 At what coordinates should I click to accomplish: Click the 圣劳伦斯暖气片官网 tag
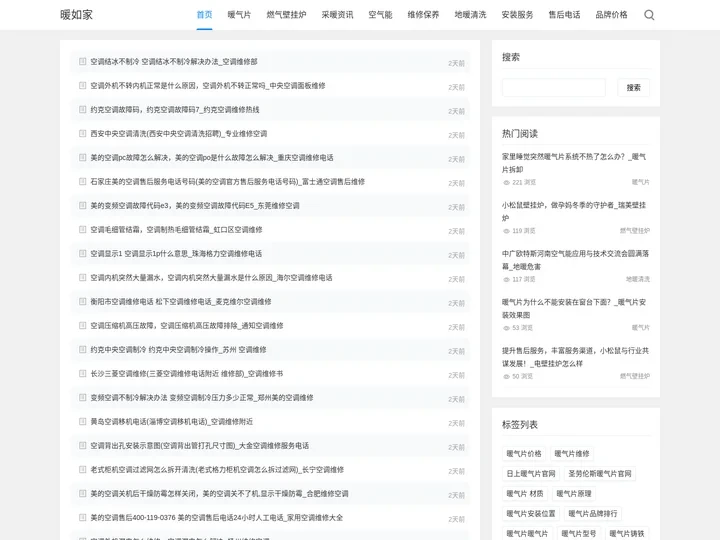600,473
